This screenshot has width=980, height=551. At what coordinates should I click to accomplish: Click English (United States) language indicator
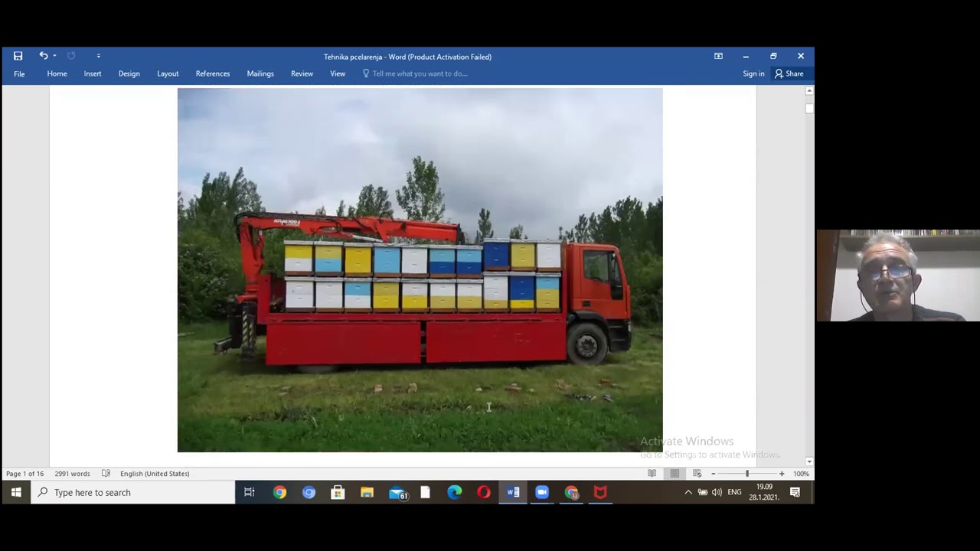point(155,474)
